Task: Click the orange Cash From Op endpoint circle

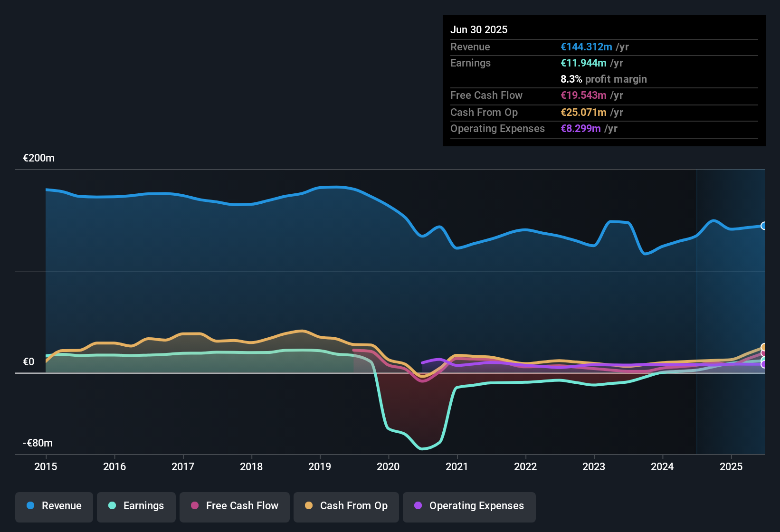Action: click(x=763, y=347)
